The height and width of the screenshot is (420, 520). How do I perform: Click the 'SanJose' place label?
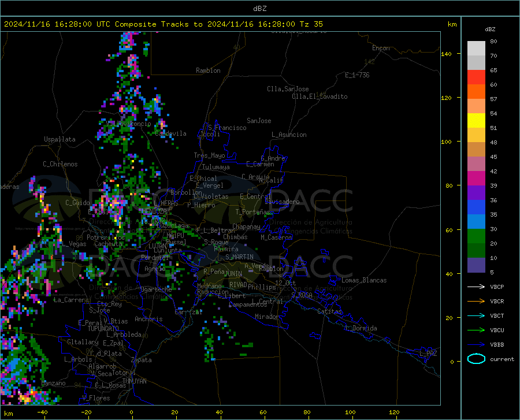click(259, 121)
